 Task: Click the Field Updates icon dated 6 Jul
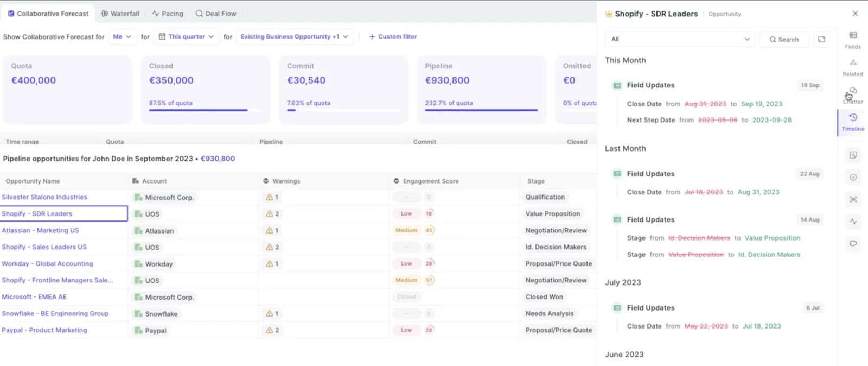[x=617, y=308]
